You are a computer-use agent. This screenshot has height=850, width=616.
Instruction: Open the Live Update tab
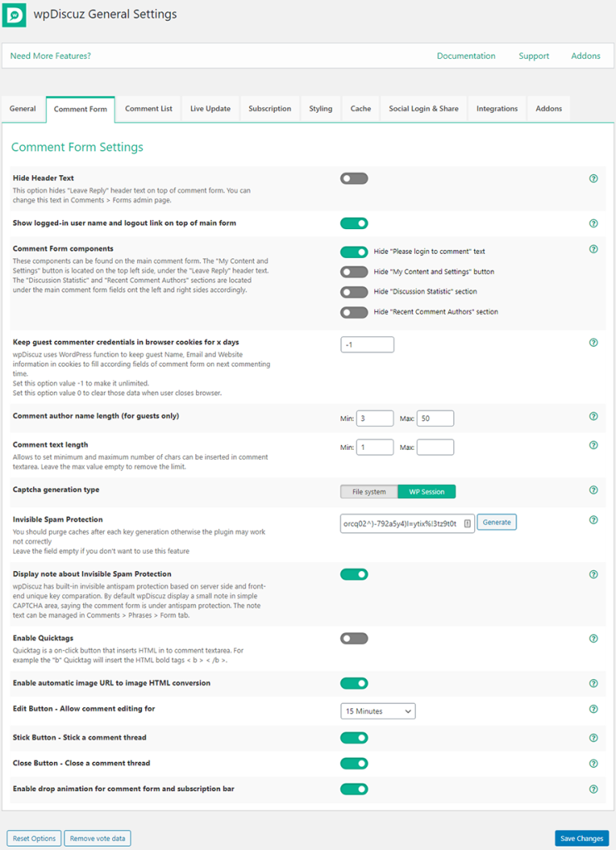click(x=210, y=109)
